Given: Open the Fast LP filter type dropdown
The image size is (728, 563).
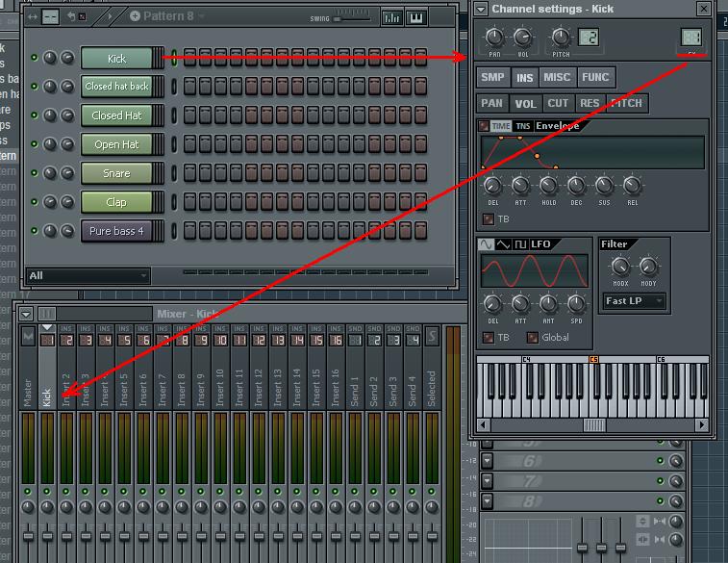Looking at the screenshot, I should (x=634, y=301).
